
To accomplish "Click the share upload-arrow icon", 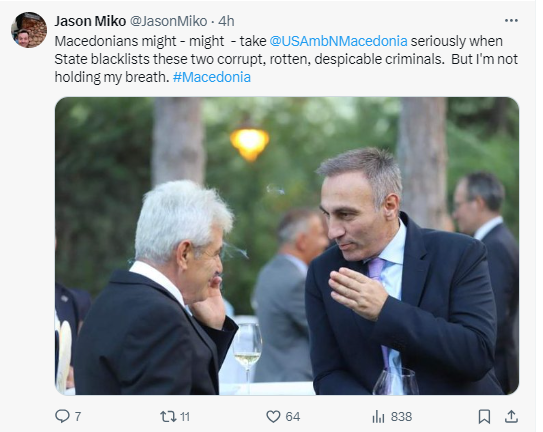I will click(511, 416).
